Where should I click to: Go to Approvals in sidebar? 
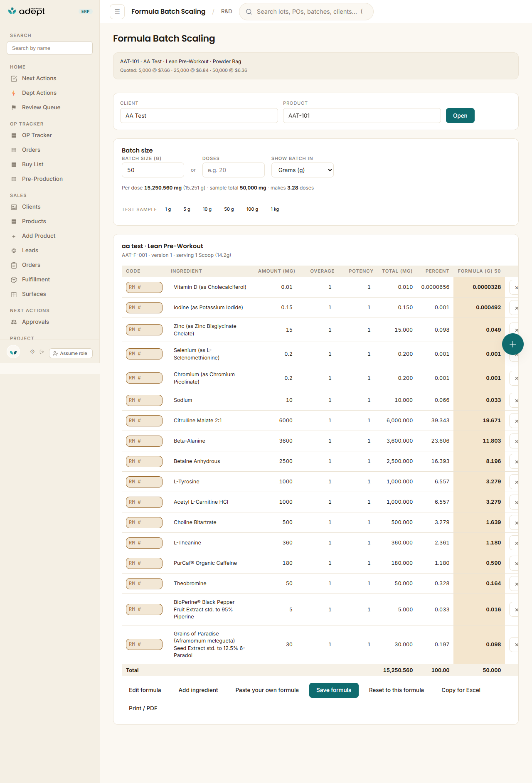pyautogui.click(x=35, y=322)
